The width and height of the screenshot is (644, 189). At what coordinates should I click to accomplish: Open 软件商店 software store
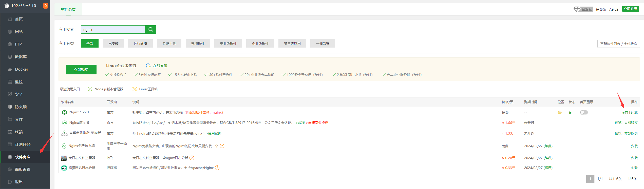pos(25,157)
